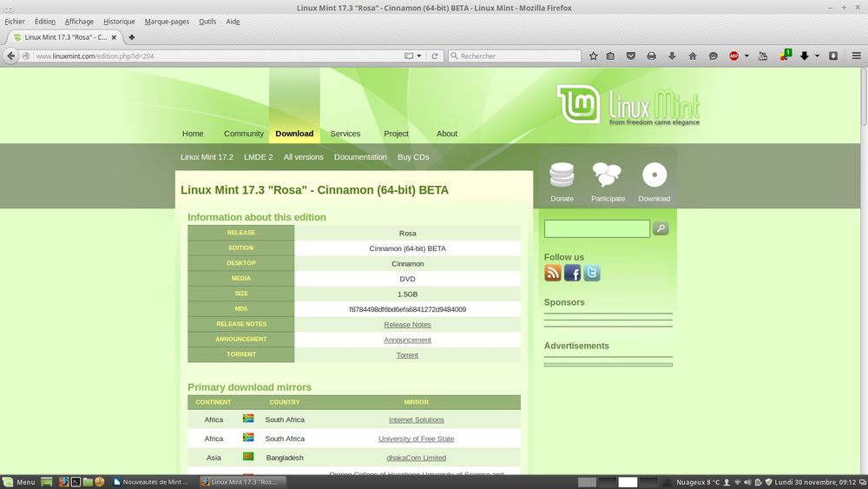
Task: Click the bookmark star icon in toolbar
Action: point(594,56)
